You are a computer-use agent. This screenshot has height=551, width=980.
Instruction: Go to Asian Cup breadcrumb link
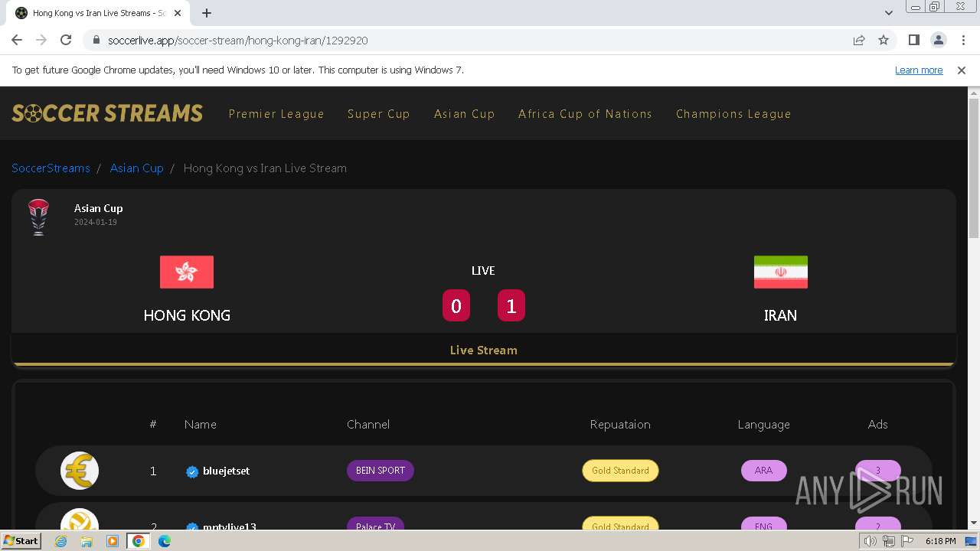136,168
